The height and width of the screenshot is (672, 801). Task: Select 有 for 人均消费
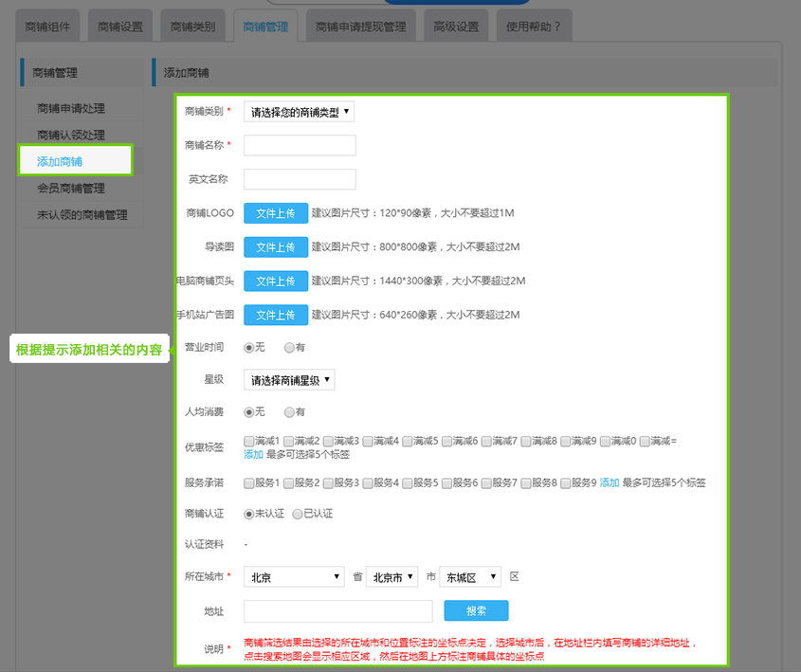click(x=290, y=412)
